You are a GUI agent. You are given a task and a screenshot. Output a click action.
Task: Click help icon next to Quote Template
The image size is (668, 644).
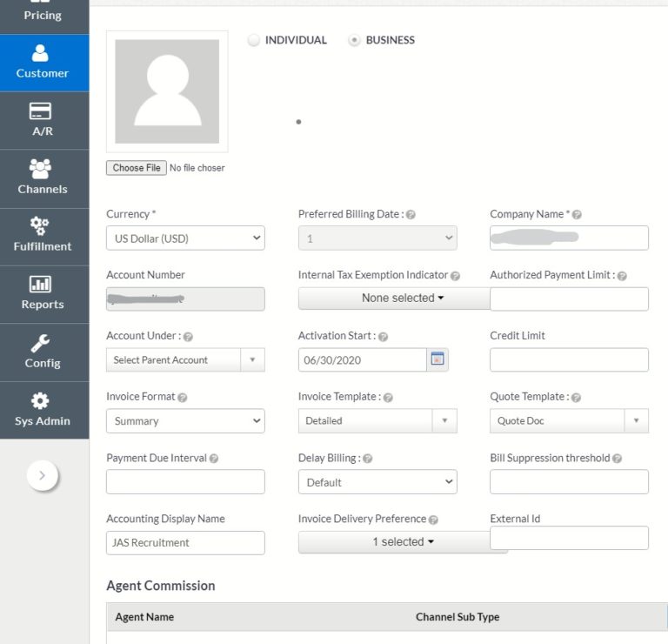pyautogui.click(x=576, y=398)
